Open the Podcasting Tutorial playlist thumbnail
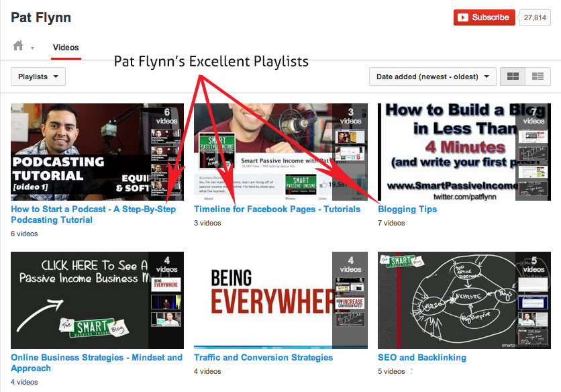Image resolution: width=561 pixels, height=392 pixels. point(97,152)
